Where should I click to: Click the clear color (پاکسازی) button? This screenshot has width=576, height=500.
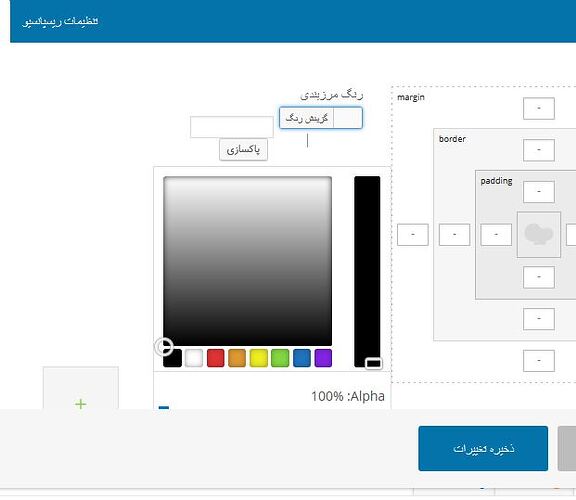tap(243, 150)
